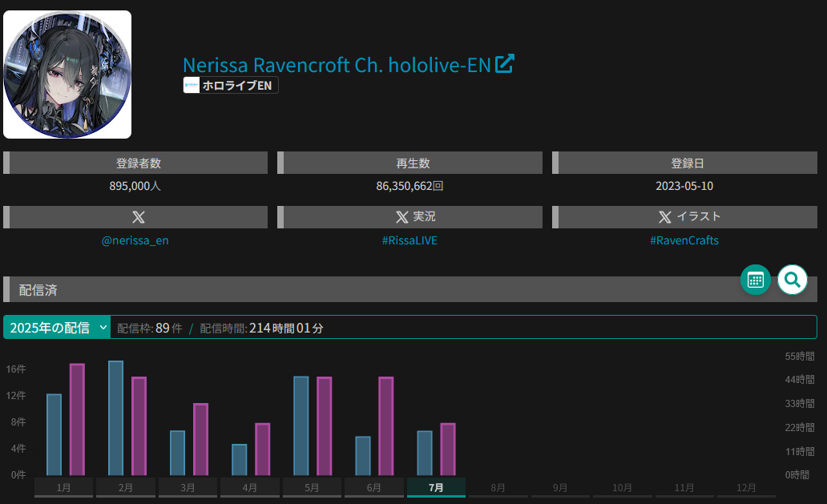Click the X logo in the account header
The width and height of the screenshot is (827, 504).
click(138, 216)
